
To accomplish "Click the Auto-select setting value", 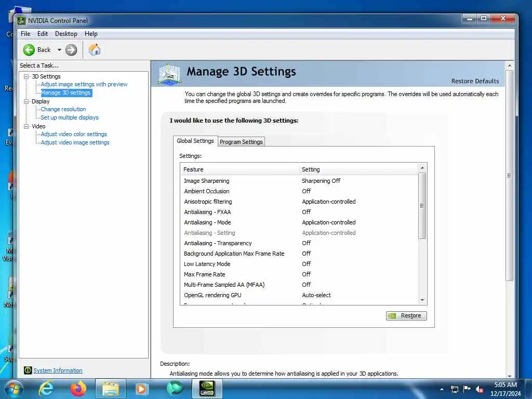I will 316,295.
